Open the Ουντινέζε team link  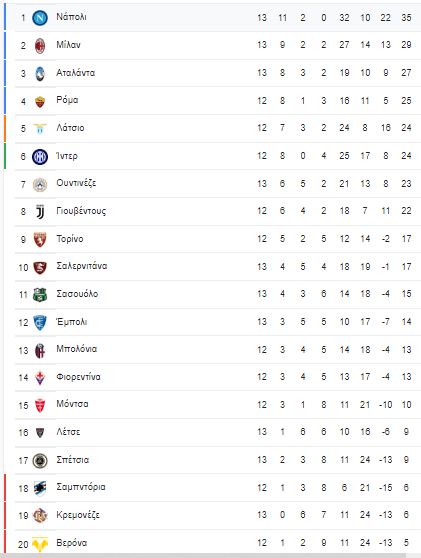[76, 183]
